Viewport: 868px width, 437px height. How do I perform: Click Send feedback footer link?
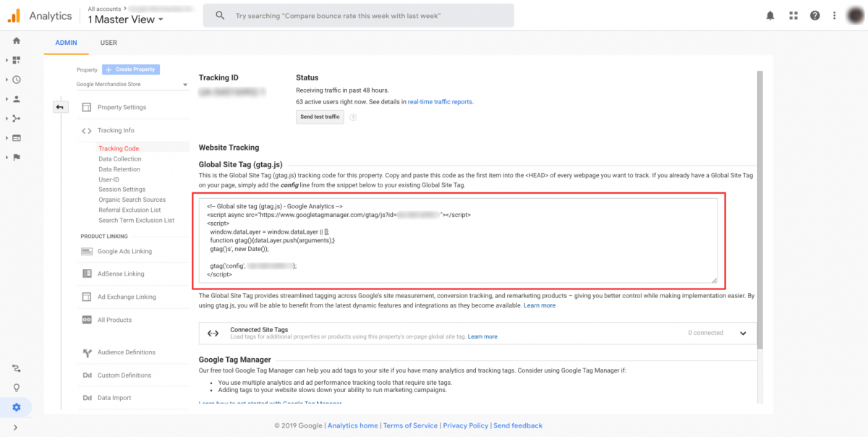click(x=518, y=425)
